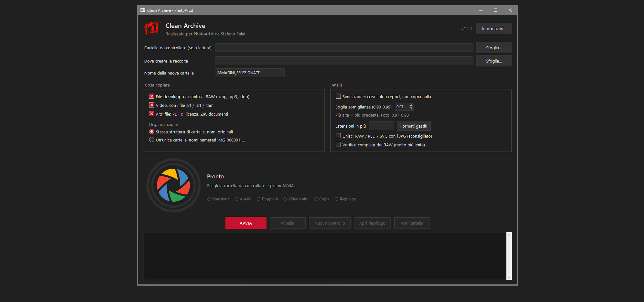Start processing with the AVVIA button
This screenshot has width=644, height=302.
[x=246, y=223]
